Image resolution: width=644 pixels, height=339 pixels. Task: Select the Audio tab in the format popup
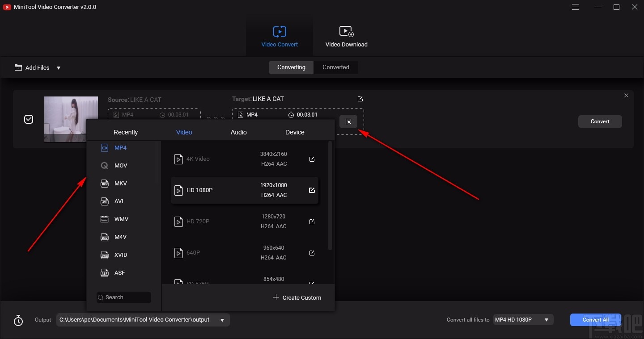coord(238,132)
